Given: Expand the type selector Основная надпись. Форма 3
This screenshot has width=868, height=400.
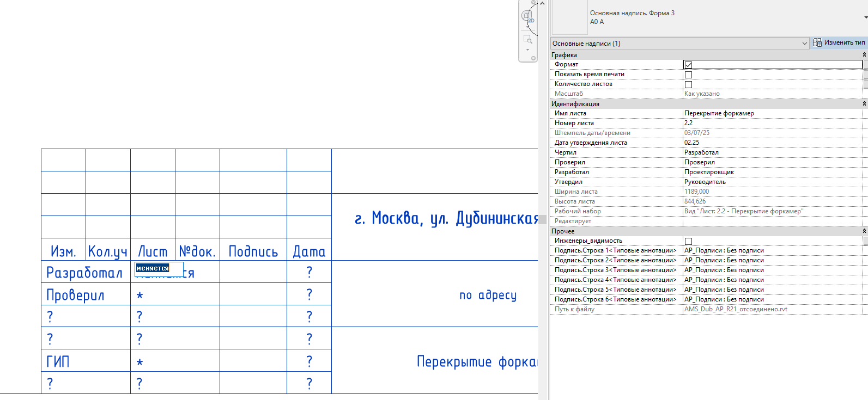Looking at the screenshot, I should 865,17.
